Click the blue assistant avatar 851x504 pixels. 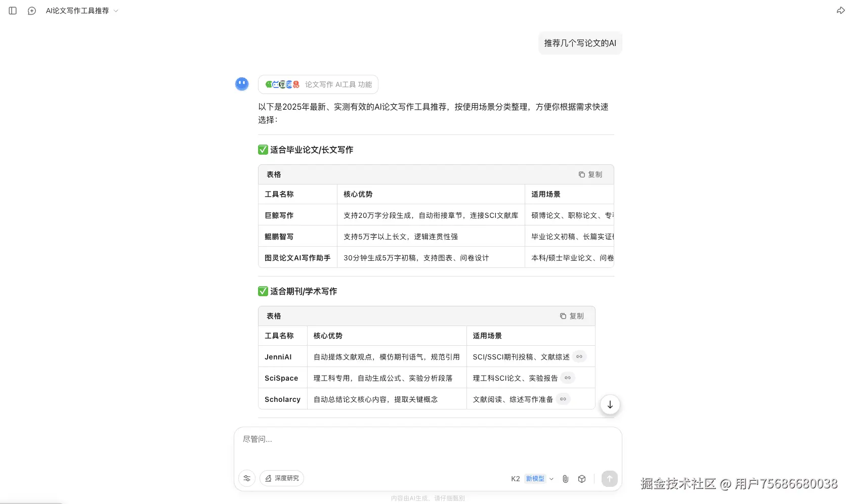tap(242, 84)
